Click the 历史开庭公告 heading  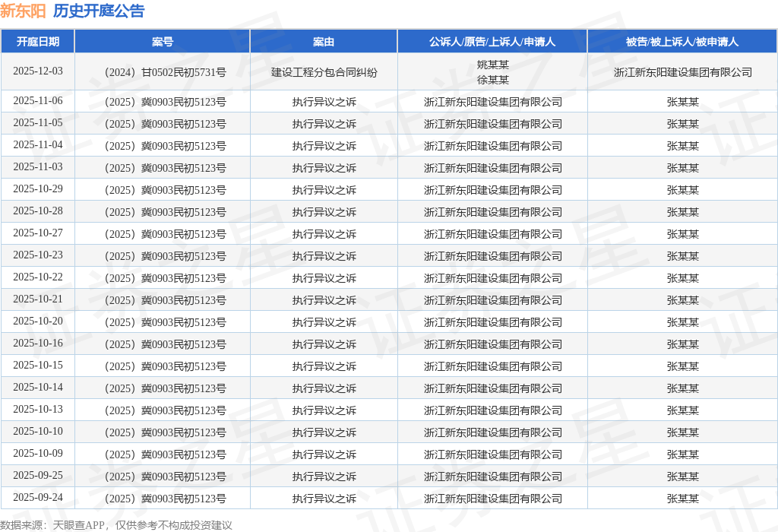pyautogui.click(x=99, y=11)
